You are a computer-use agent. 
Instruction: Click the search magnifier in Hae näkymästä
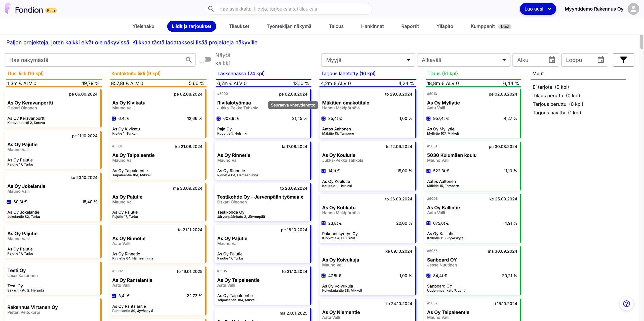pyautogui.click(x=188, y=60)
